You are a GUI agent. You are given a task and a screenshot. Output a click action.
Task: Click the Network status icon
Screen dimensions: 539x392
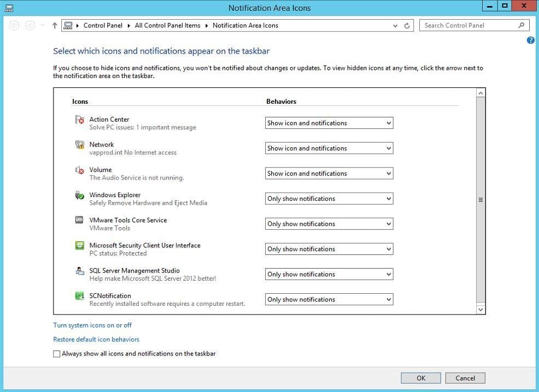click(79, 145)
